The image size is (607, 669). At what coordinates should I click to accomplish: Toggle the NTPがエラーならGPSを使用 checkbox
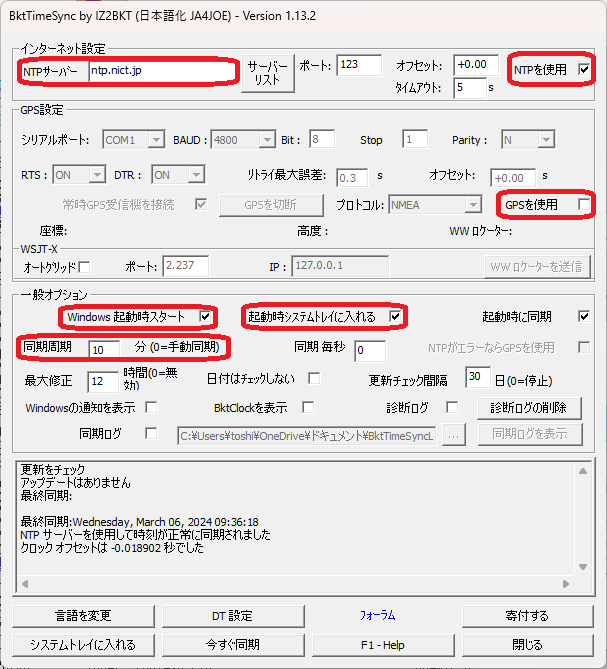tap(584, 347)
